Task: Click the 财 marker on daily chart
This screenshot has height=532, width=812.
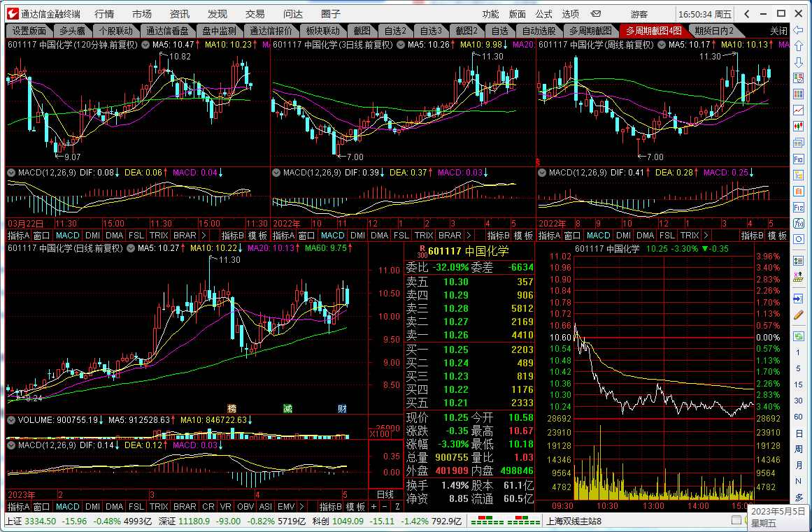Action: [342, 409]
